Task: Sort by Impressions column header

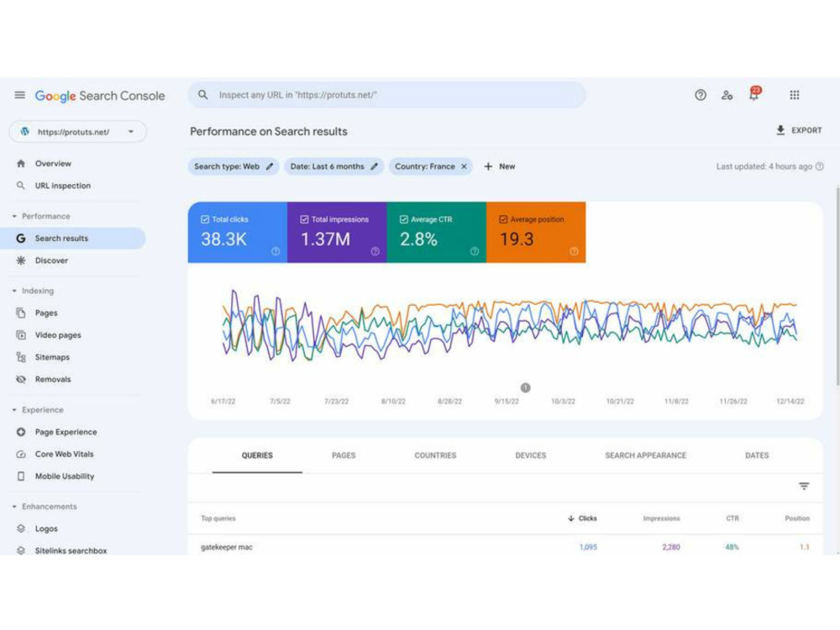Action: 661,518
